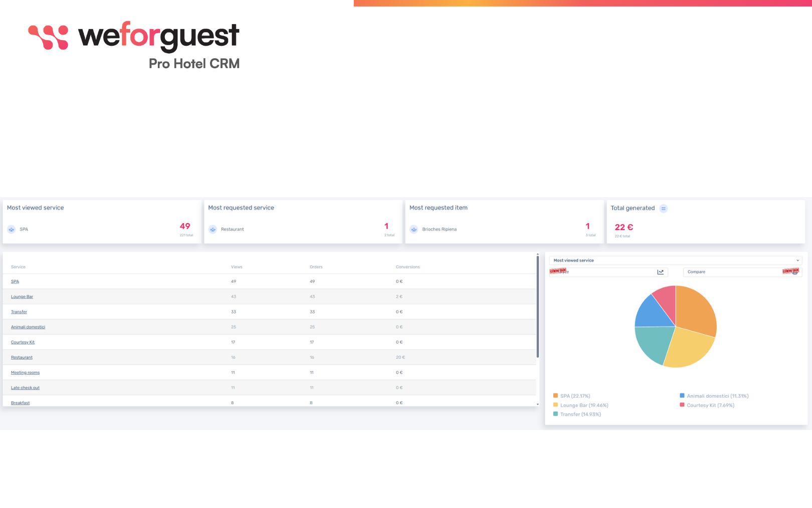The width and height of the screenshot is (812, 508).
Task: Click the Coming Soon stamp on Compare
Action: pyautogui.click(x=790, y=271)
